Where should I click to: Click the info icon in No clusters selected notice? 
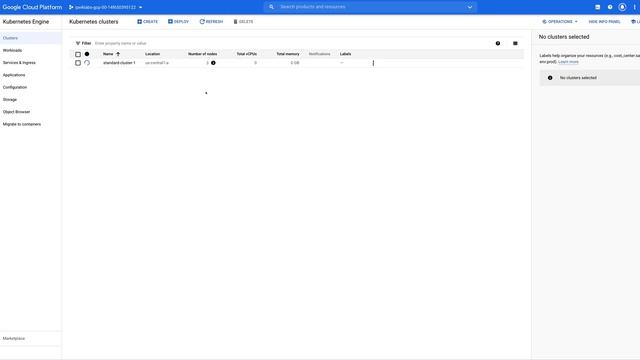[x=550, y=78]
